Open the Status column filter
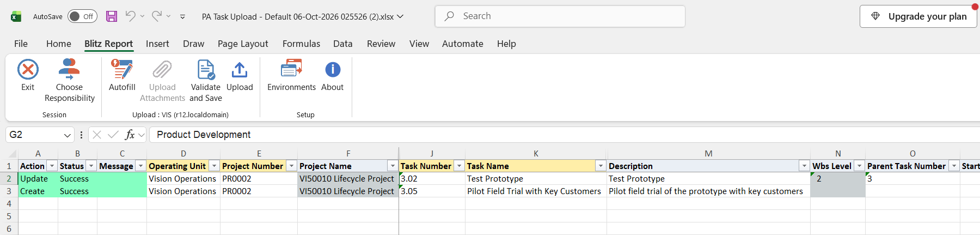Viewport: 980px width, 235px height. click(91, 166)
